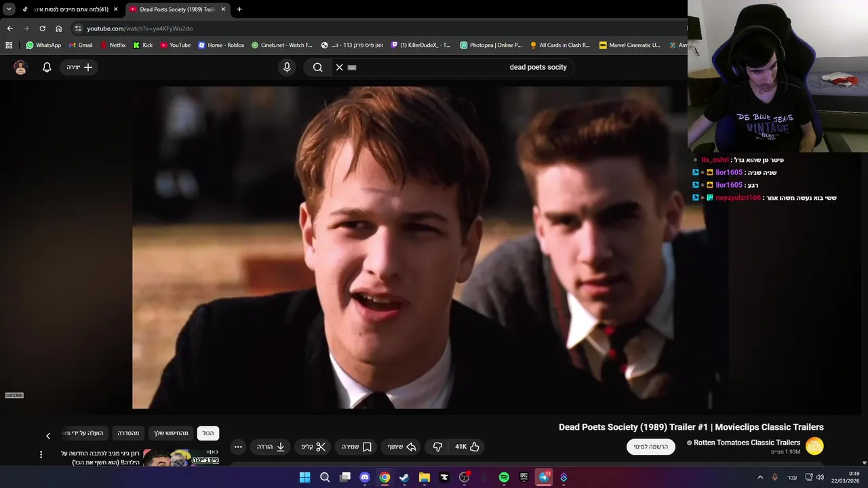868x488 pixels.
Task: Click the white Subscribe button
Action: 651,447
